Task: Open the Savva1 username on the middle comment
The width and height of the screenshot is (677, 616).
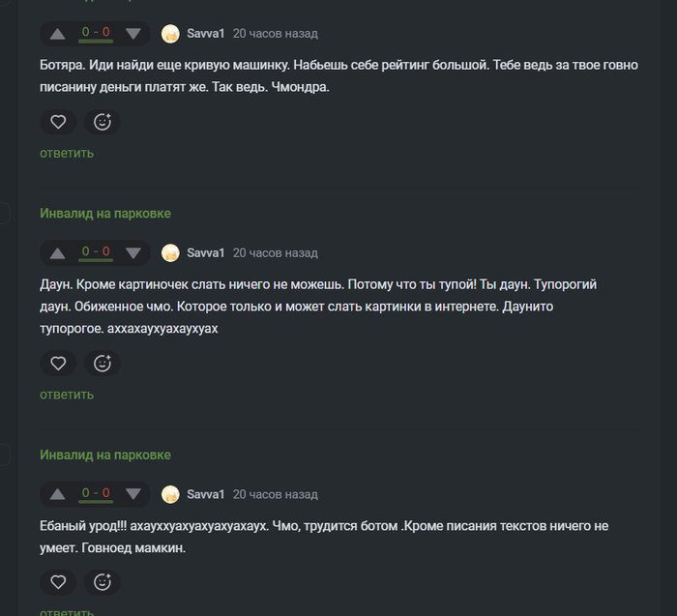Action: click(206, 253)
